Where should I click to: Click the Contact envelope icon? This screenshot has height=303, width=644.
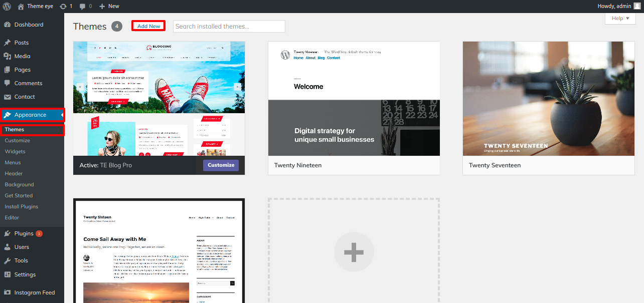(7, 97)
